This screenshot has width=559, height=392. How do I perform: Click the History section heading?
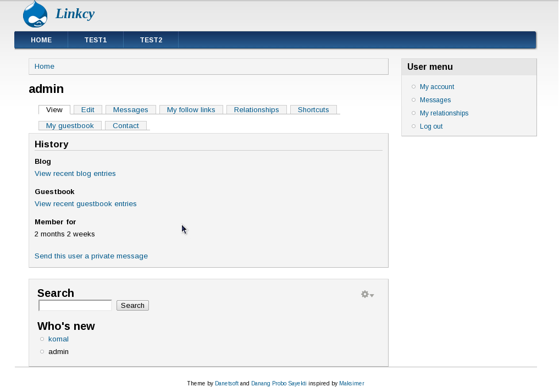51,144
